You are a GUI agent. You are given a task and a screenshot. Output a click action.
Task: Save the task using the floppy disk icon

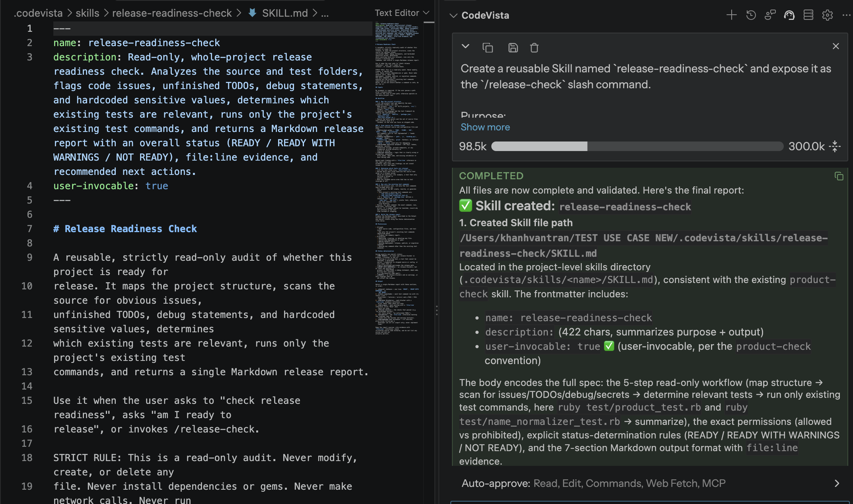click(x=513, y=48)
